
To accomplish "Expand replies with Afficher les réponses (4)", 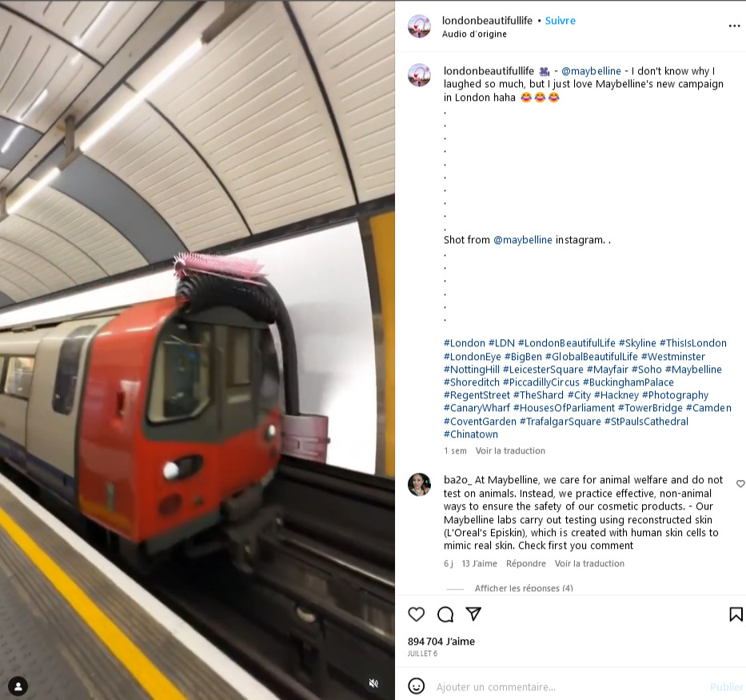I will point(524,588).
